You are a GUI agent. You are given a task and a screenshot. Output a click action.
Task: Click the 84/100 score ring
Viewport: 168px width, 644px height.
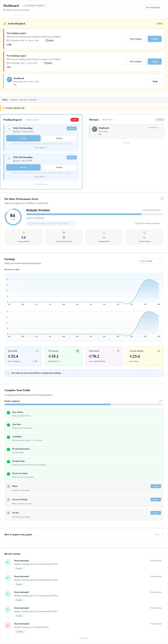(x=13, y=217)
